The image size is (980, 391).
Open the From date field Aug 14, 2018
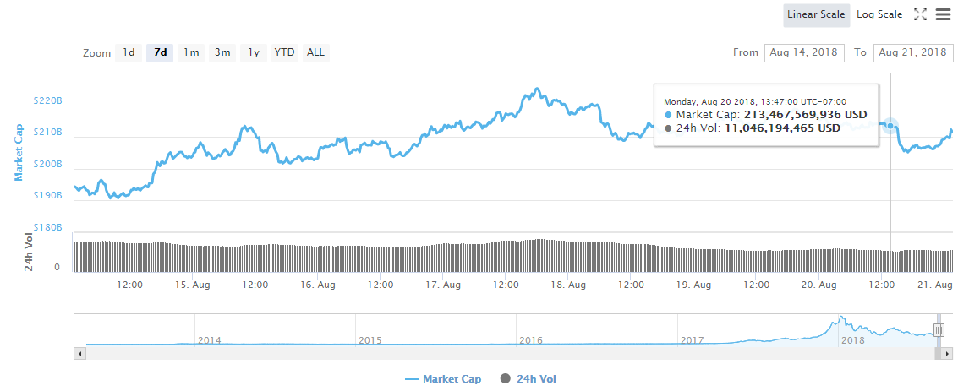(x=804, y=53)
